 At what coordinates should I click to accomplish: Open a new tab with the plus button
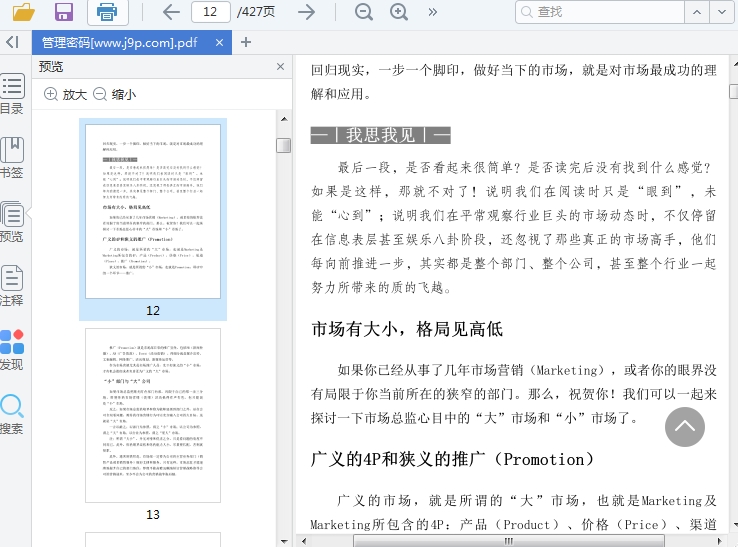[246, 42]
